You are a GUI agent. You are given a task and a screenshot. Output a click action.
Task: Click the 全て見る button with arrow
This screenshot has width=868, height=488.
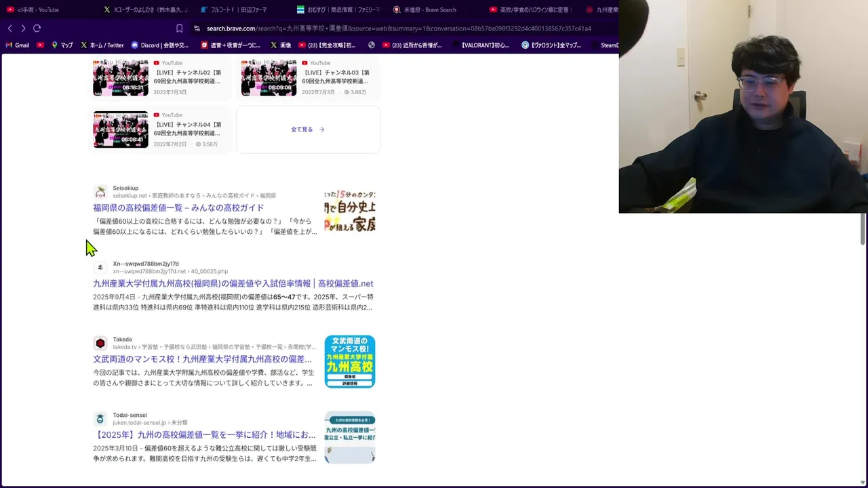pyautogui.click(x=308, y=129)
